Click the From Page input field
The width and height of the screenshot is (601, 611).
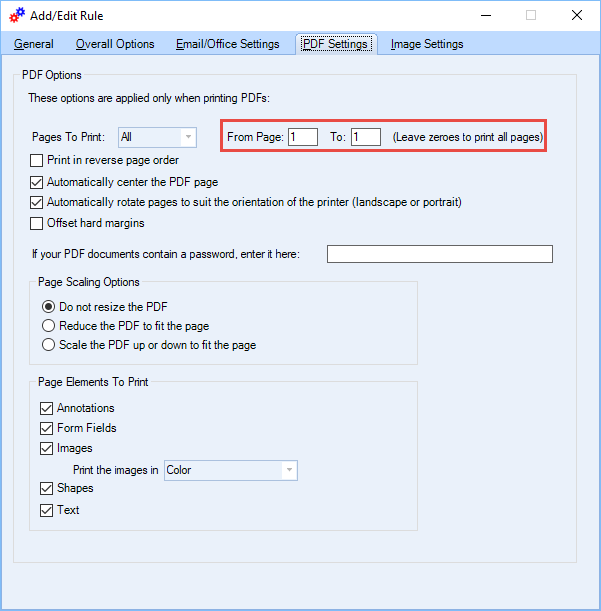pyautogui.click(x=303, y=137)
